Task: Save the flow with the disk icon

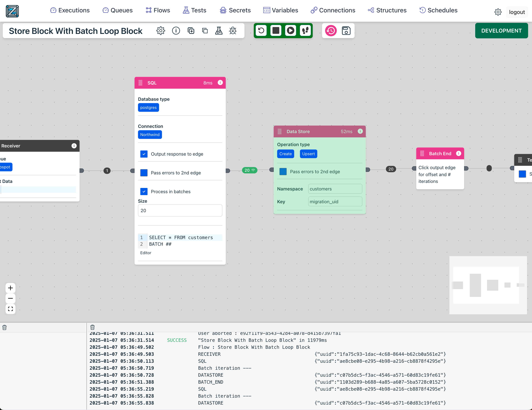Action: [x=346, y=31]
